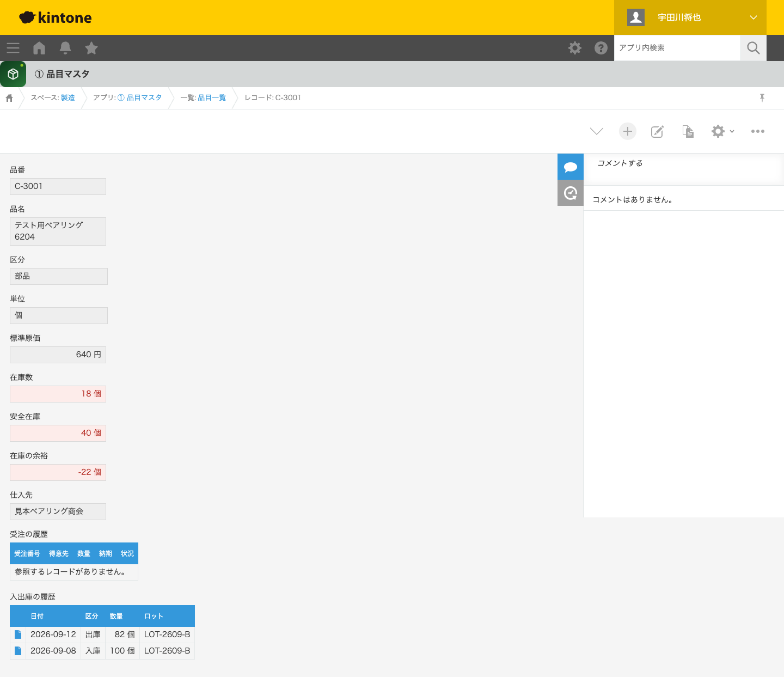Open the 製造 space link
Screen dimensions: 784x677
[68, 98]
